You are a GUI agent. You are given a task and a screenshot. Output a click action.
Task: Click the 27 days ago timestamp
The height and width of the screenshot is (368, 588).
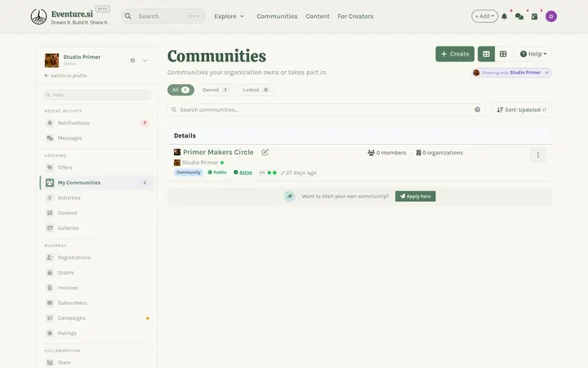299,173
